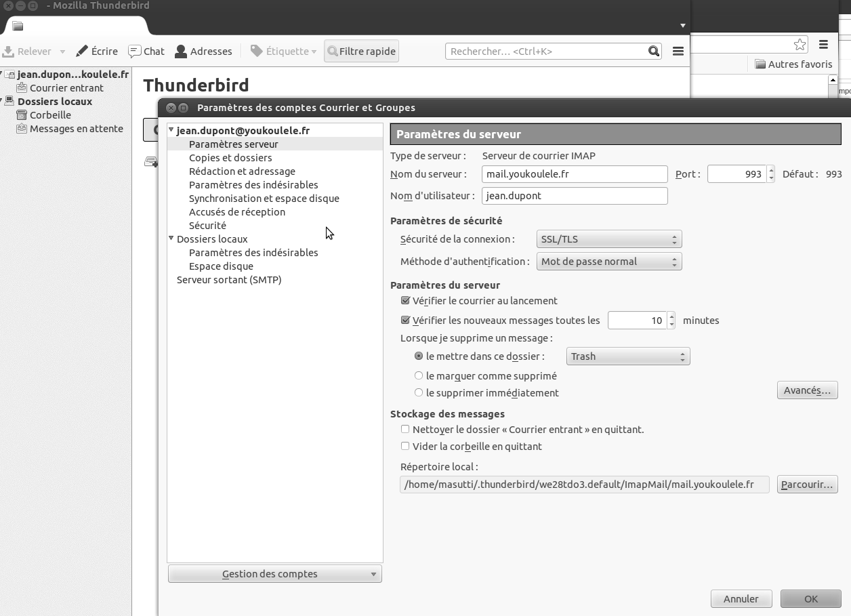Click the Parcourir… button
Viewport: 851px width, 616px height.
click(807, 485)
